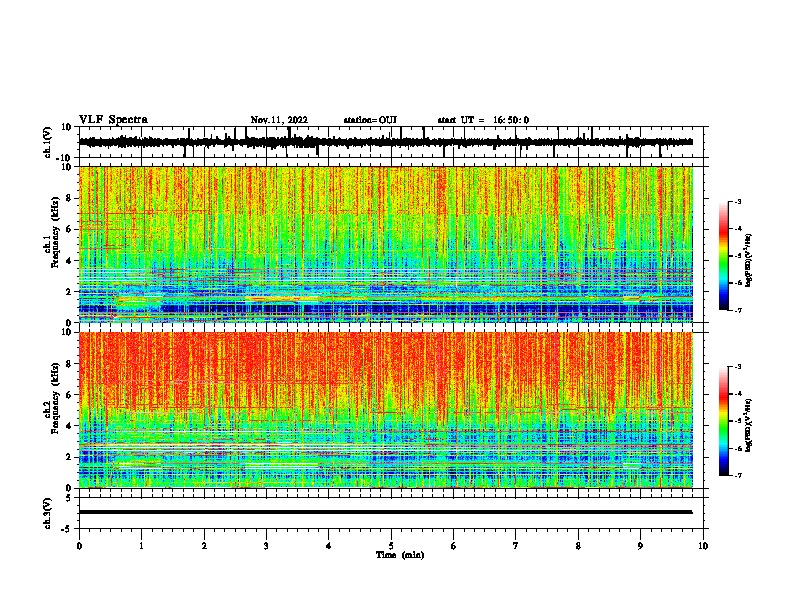
Task: Click the ch.3 flat black trace line
Action: (x=386, y=512)
